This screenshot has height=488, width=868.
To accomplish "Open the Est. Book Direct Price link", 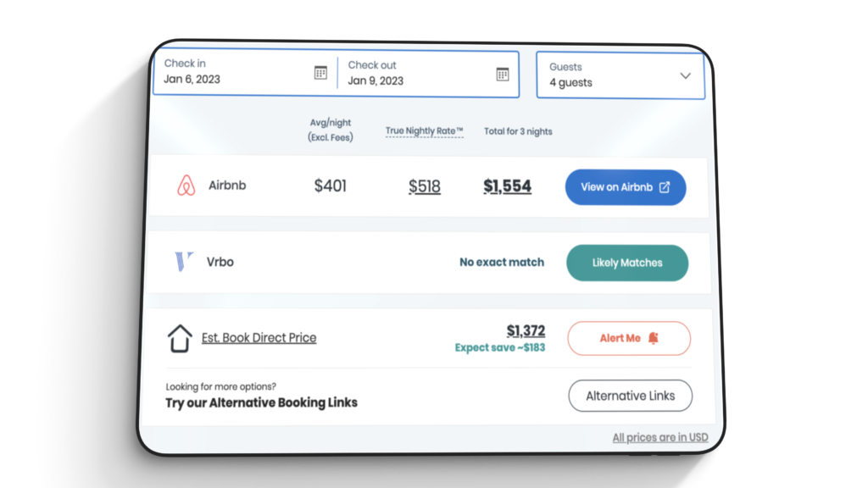I will click(x=259, y=337).
